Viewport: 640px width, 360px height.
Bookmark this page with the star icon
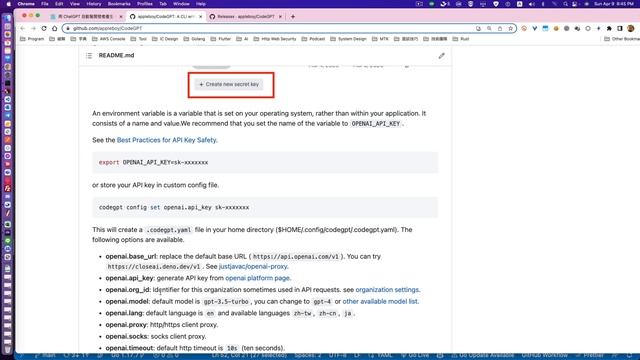click(510, 29)
